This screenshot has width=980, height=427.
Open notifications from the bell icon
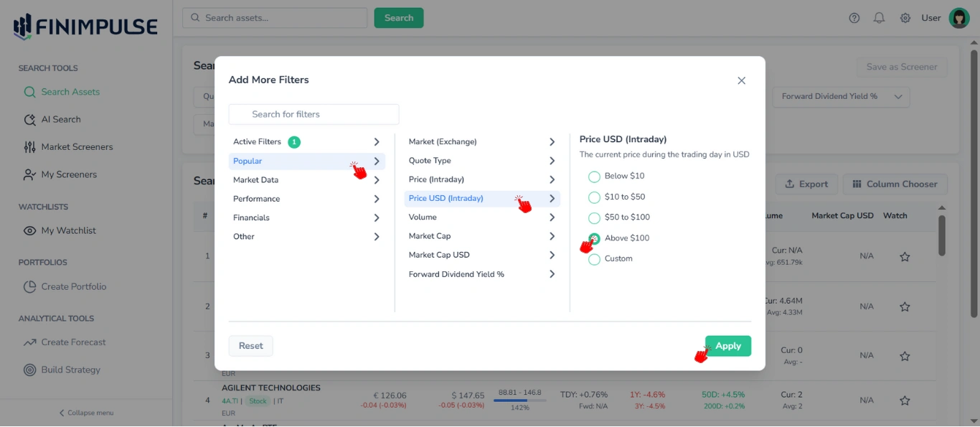point(879,17)
